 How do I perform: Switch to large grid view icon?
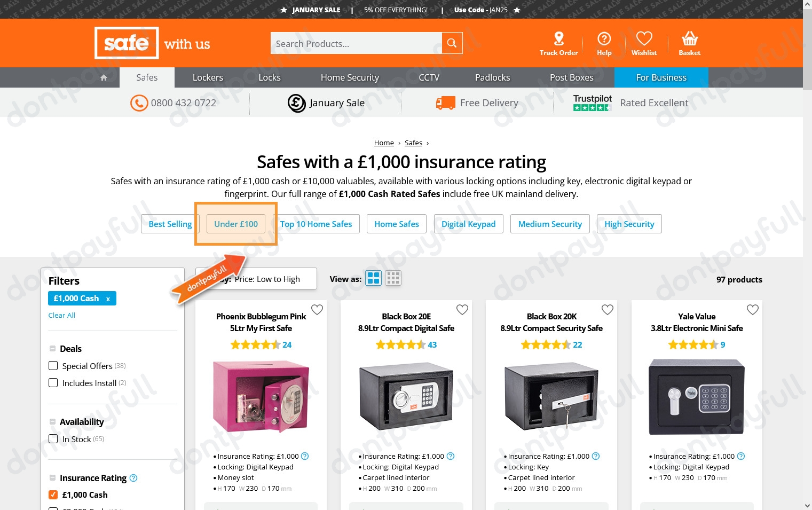click(374, 278)
